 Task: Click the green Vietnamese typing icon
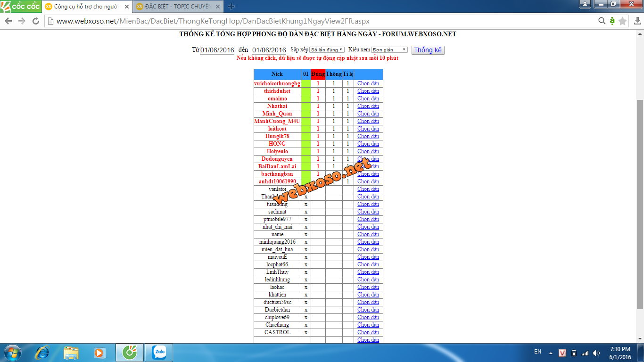(612, 21)
